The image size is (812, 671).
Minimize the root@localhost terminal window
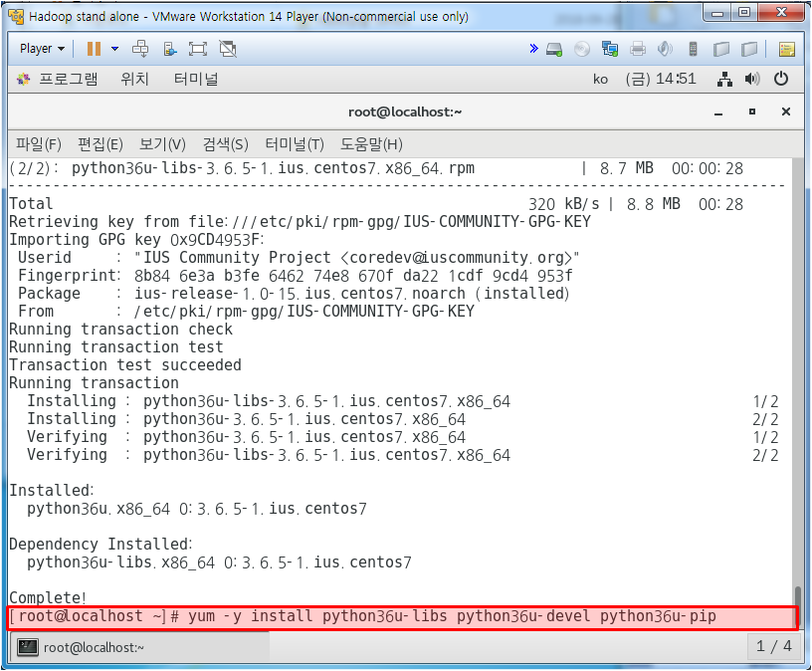(718, 112)
